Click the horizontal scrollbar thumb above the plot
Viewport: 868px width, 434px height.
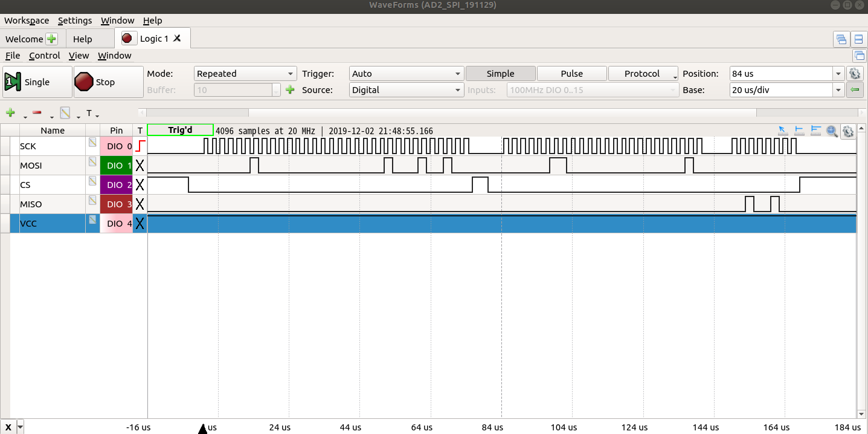tap(502, 112)
